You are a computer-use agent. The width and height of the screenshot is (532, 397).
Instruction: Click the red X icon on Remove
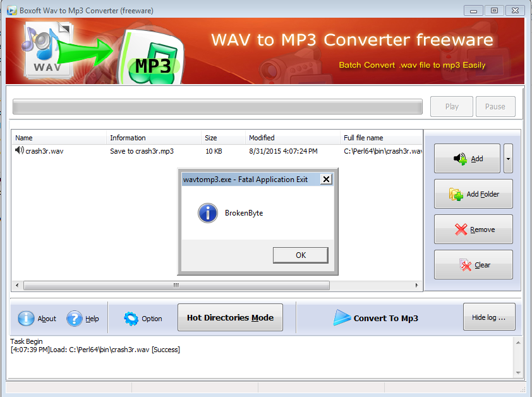click(461, 229)
